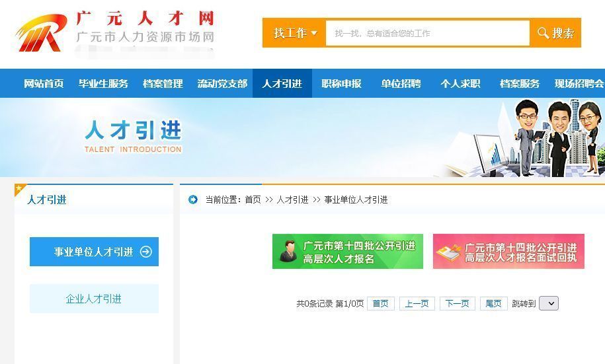Click the cartoon business people illustration

click(559, 137)
